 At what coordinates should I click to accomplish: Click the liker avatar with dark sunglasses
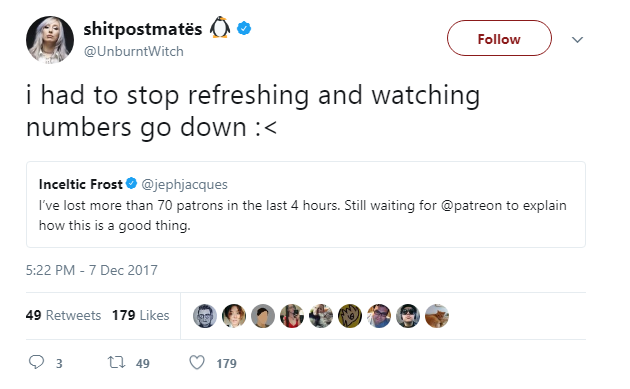[408, 316]
